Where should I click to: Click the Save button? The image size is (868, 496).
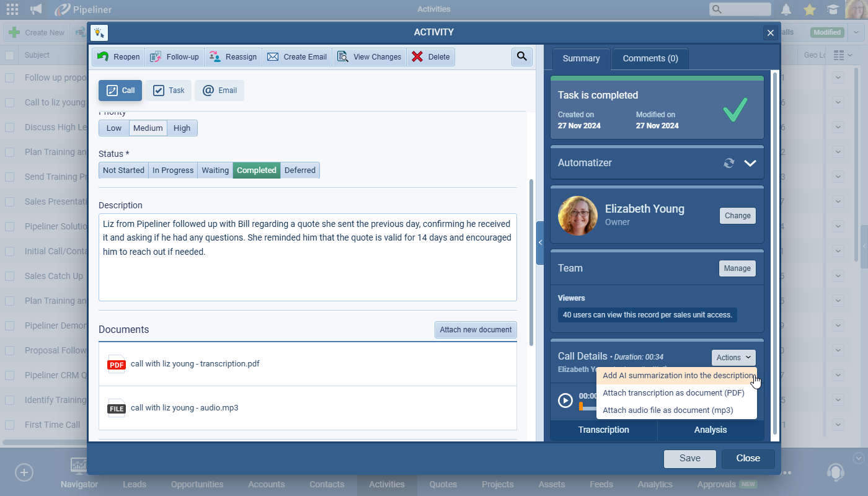point(689,459)
